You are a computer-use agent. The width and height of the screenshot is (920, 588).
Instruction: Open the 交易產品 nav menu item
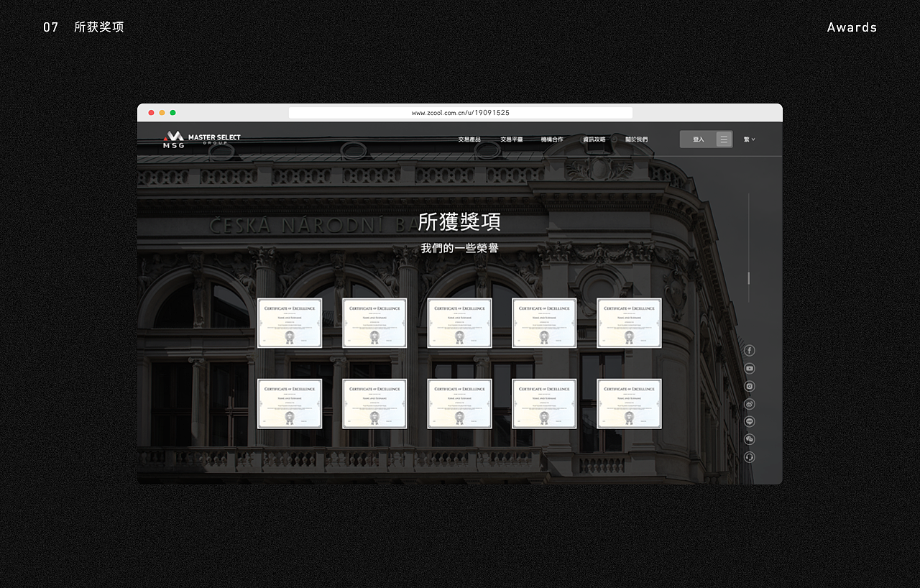(x=469, y=139)
